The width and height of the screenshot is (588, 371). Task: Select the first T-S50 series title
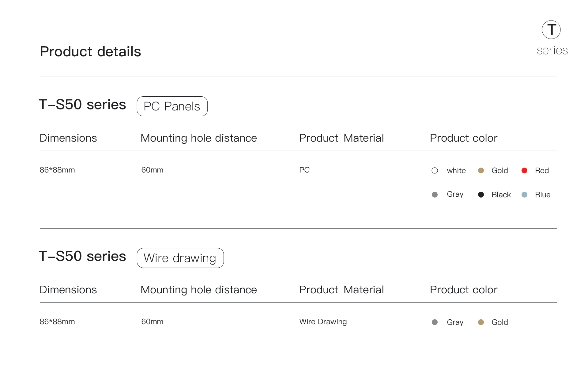(82, 105)
